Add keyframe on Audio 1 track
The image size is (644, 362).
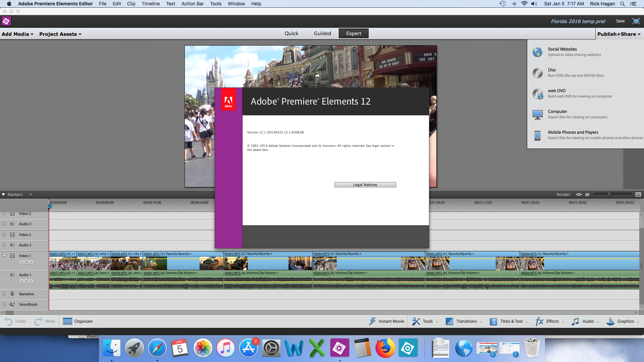[x=26, y=281]
